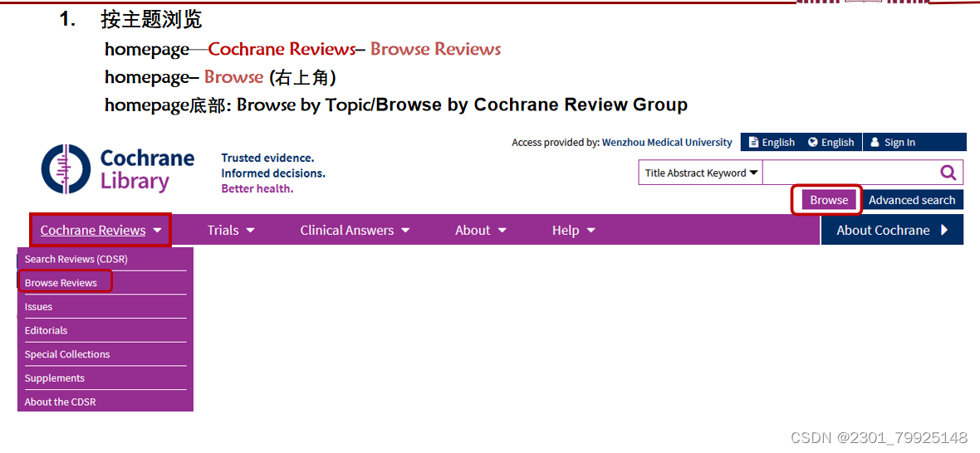Click the Cochrane Library logo
Viewport: 980px width, 453px height.
tap(118, 168)
